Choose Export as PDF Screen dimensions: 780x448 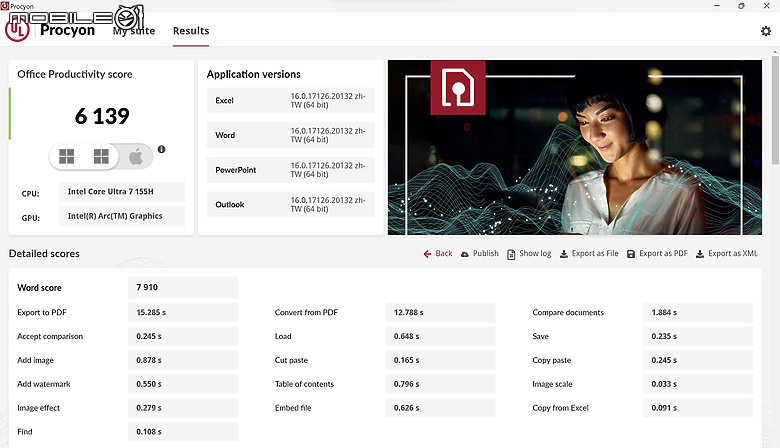tap(663, 254)
